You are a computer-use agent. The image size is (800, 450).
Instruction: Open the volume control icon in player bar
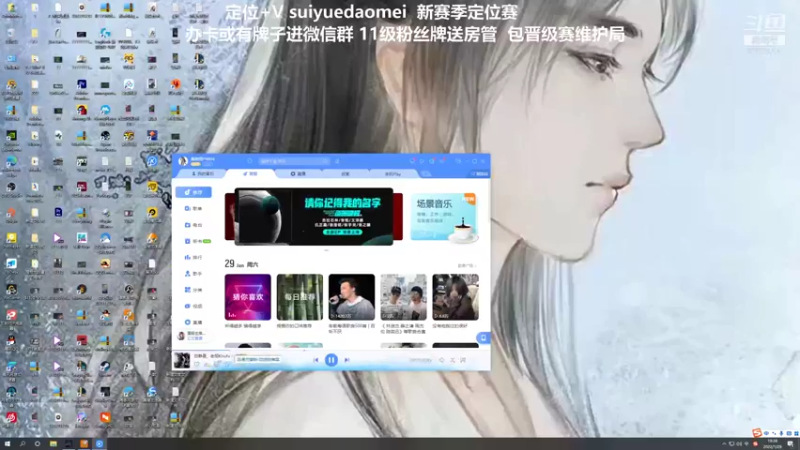click(x=442, y=360)
